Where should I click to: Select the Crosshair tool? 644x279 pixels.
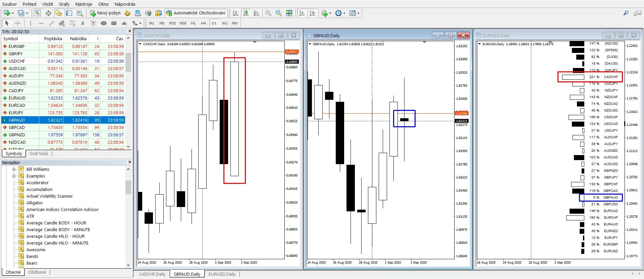coord(17,23)
